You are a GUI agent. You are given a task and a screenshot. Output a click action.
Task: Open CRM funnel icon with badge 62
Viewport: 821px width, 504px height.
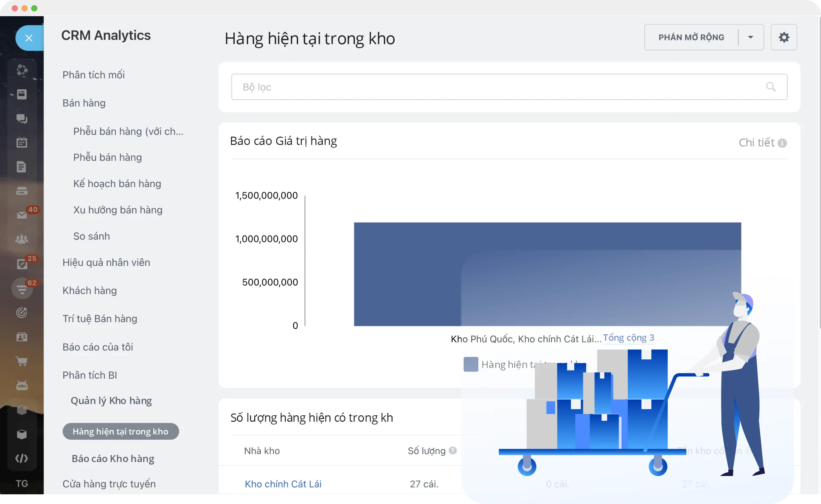(22, 288)
